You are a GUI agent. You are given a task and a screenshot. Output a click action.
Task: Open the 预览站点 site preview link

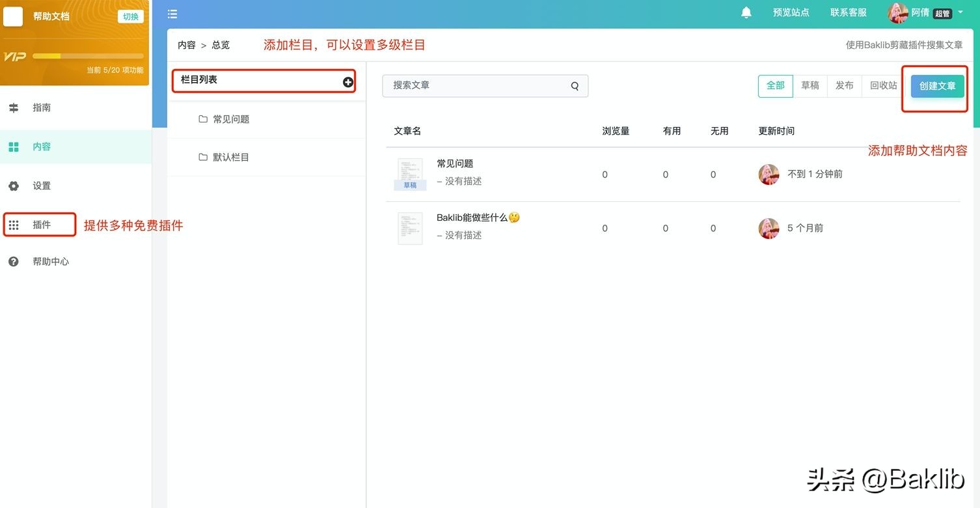pos(791,12)
